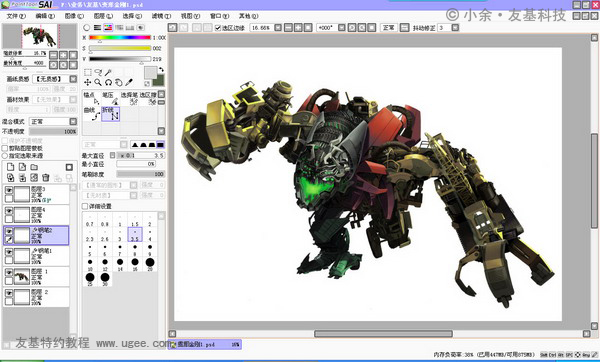
Task: Click the undo arrow in toolbar
Action: pyautogui.click(x=173, y=28)
